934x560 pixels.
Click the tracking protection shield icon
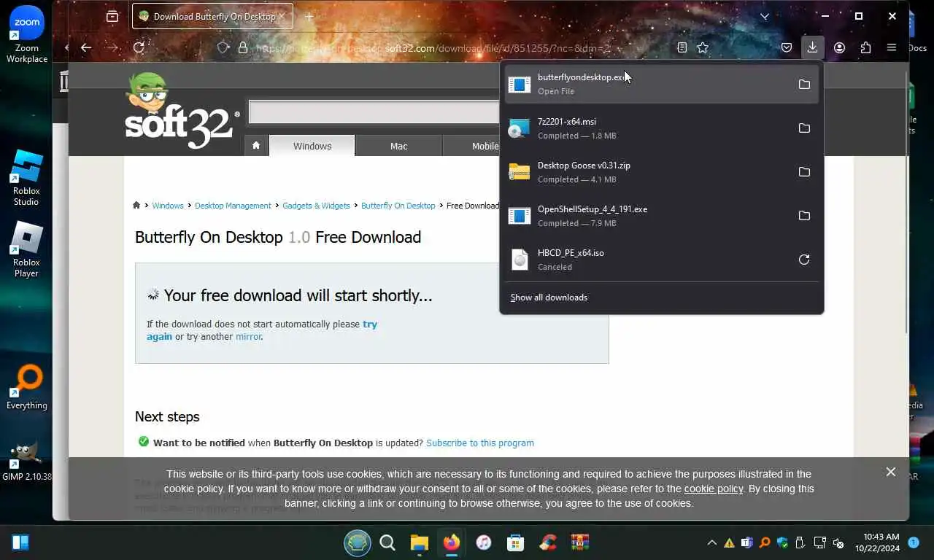(223, 47)
